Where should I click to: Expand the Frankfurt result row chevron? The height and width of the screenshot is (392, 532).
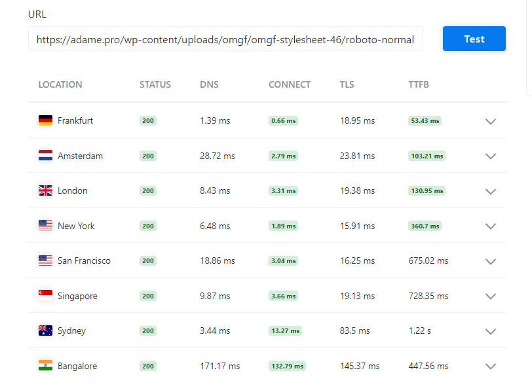490,121
